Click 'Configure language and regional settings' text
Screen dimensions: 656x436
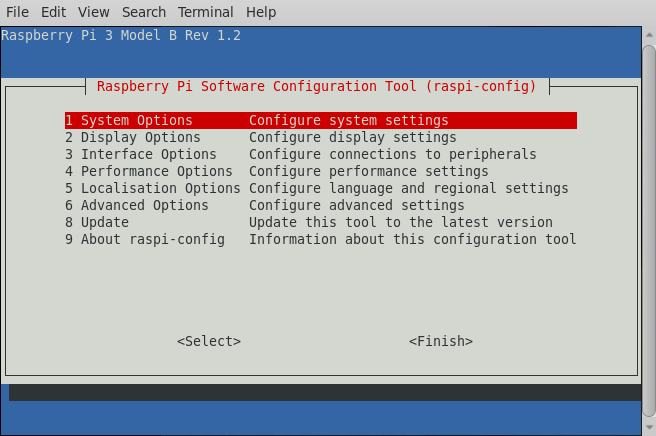click(409, 188)
